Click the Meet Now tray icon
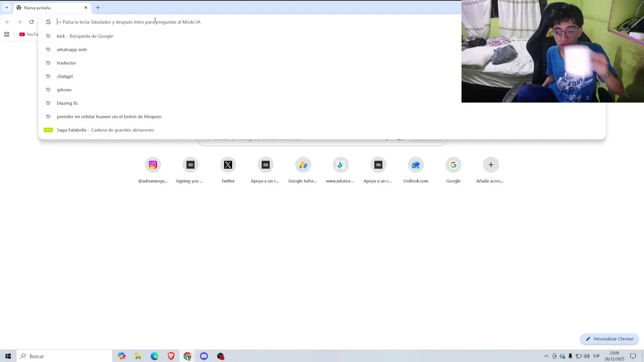This screenshot has height=362, width=644. click(x=554, y=356)
